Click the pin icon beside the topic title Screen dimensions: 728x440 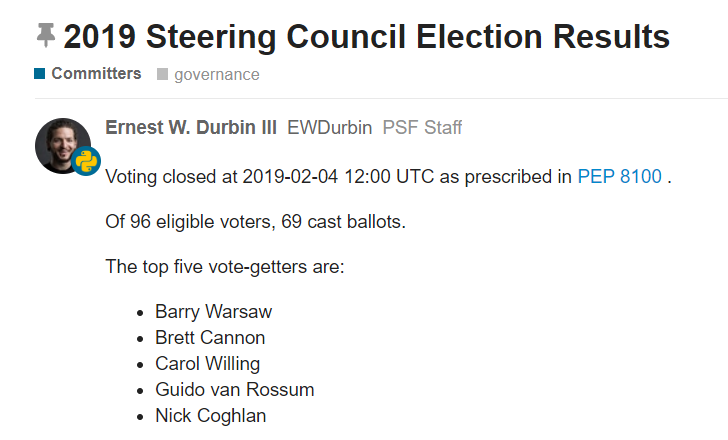(x=46, y=37)
